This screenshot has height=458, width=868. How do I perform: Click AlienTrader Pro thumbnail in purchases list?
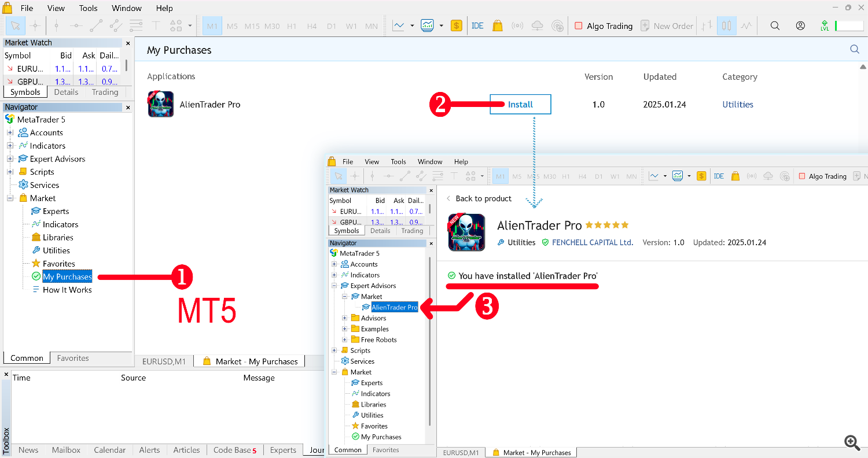click(x=160, y=104)
